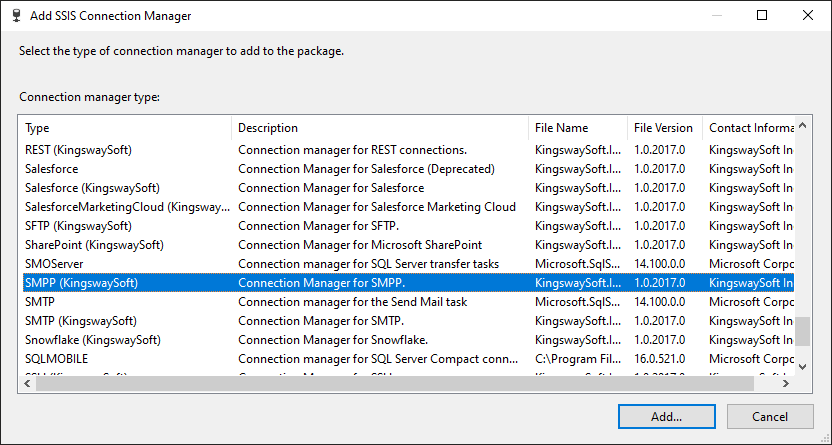832x445 pixels.
Task: Click file name 'C:\Program Fil...' cell
Action: (578, 359)
